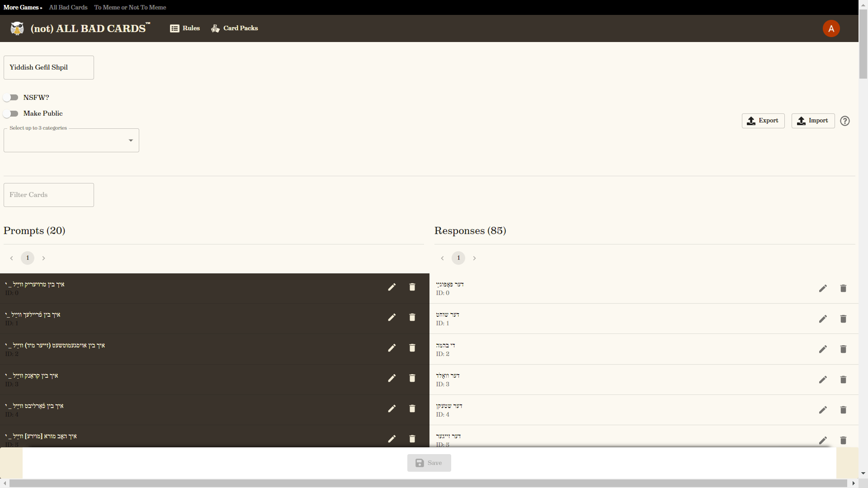This screenshot has height=488, width=868.
Task: Delete response card with ID 3
Action: [x=843, y=380]
